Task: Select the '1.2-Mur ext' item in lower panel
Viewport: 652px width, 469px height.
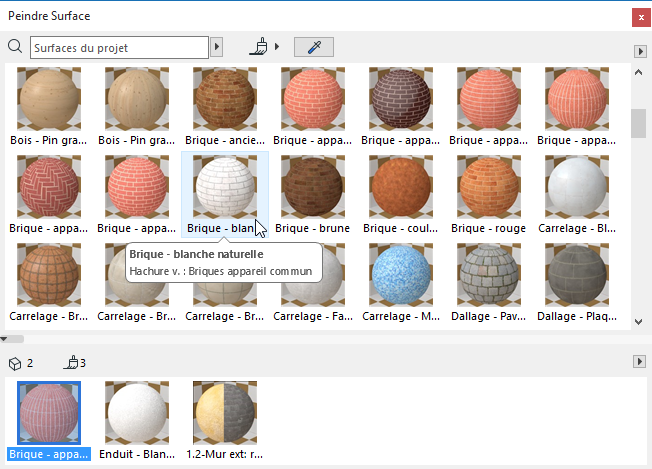Action: 225,413
